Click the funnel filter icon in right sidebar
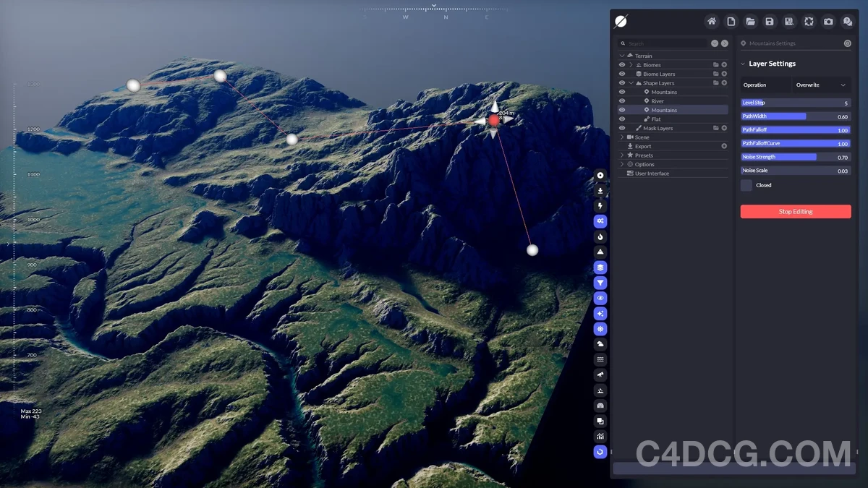This screenshot has height=488, width=868. point(600,282)
